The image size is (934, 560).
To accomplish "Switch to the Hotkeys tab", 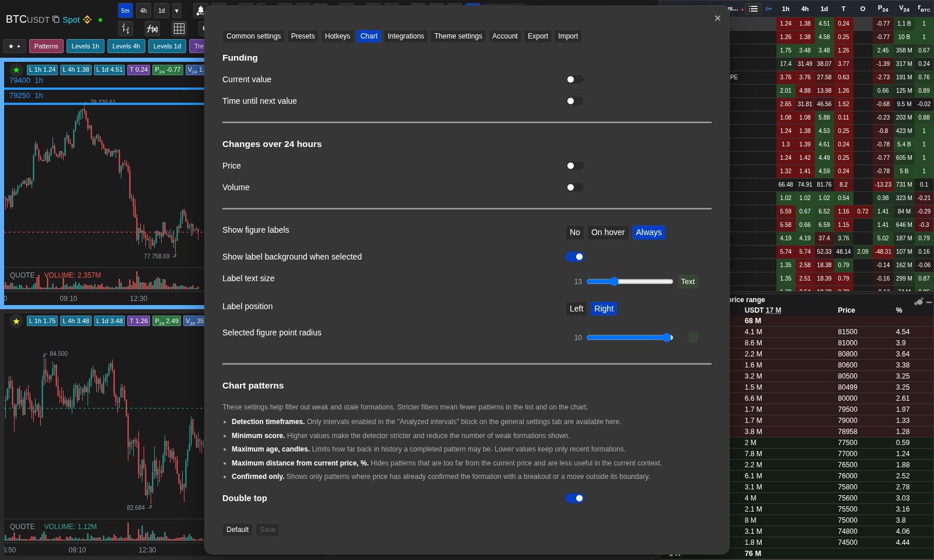I will pos(337,36).
